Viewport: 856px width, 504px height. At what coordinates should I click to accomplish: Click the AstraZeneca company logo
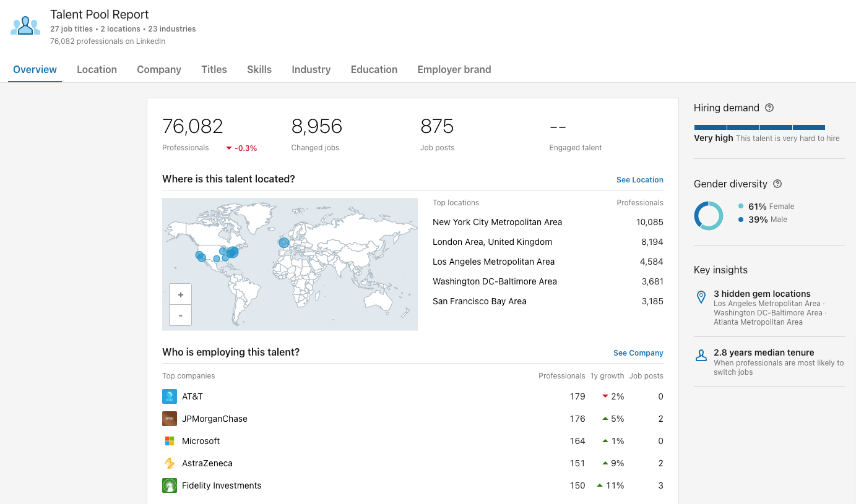point(170,463)
